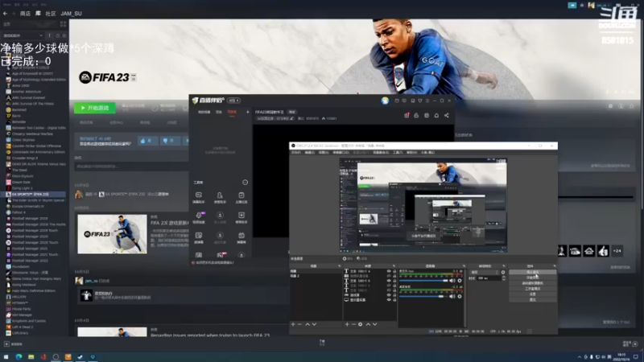644x362 pixels.
Task: Click the transition duration stepper arrows in OBS
Action: (504, 278)
